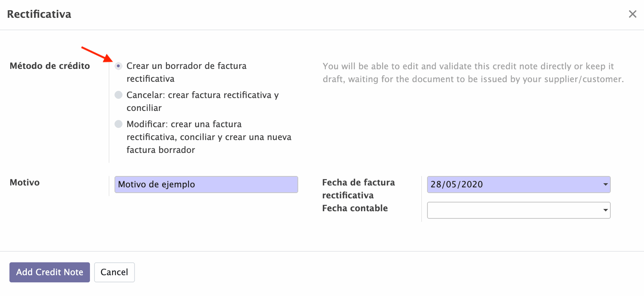The image size is (644, 296).
Task: Click the empty Fecha contable input field
Action: (514, 210)
